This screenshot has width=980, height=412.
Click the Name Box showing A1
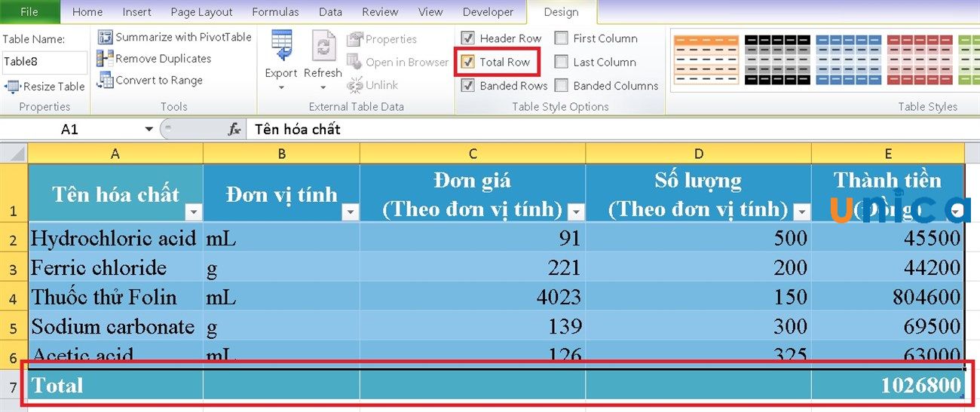coord(69,130)
